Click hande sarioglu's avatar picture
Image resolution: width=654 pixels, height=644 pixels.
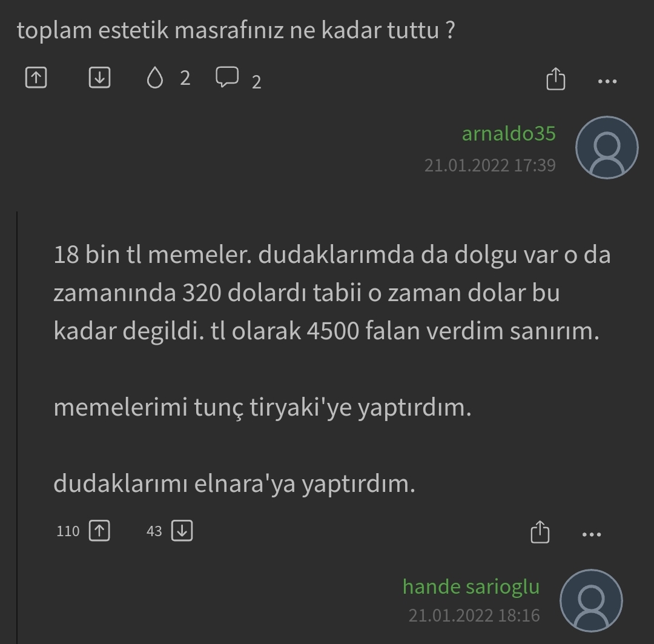pyautogui.click(x=591, y=601)
